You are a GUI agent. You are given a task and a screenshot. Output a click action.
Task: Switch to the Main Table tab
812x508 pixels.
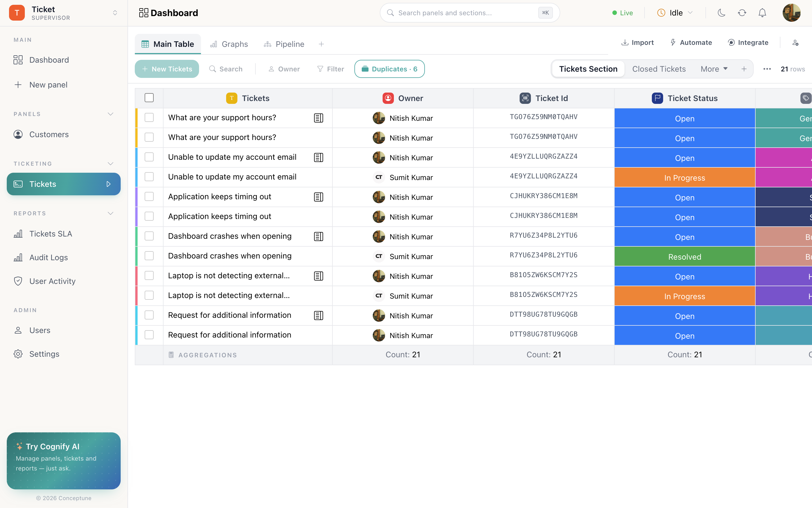(x=168, y=44)
